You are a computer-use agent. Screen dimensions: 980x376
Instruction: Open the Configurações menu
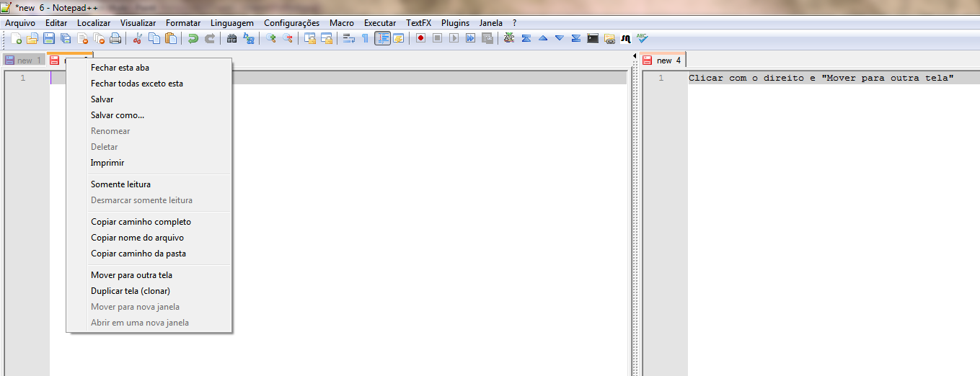click(291, 23)
